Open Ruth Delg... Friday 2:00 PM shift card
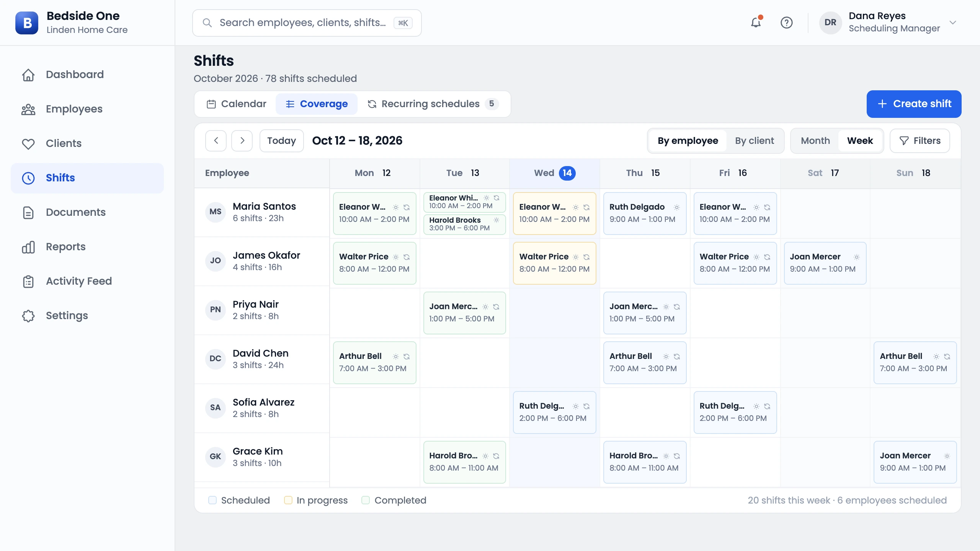Screen dimensions: 980x551 point(735,412)
